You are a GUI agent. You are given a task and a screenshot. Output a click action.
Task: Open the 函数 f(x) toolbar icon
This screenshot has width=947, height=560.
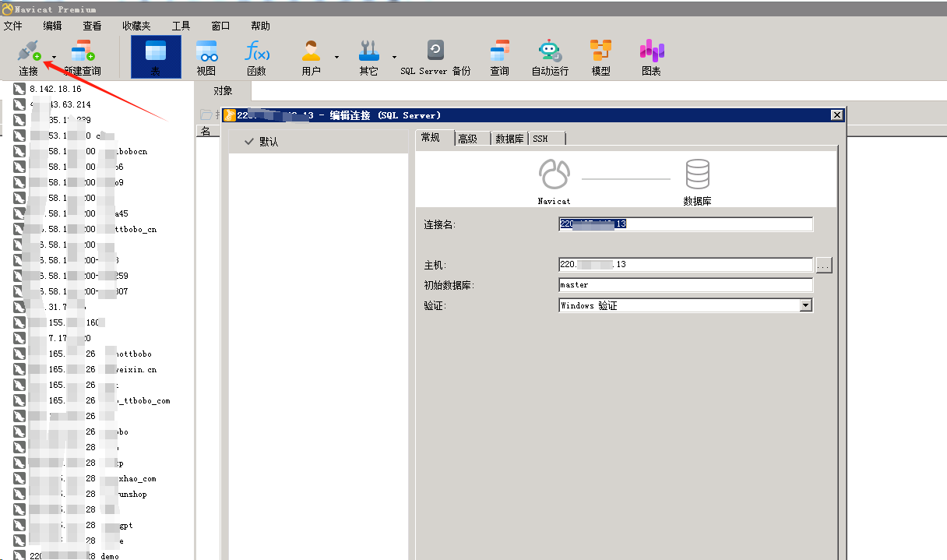click(x=256, y=51)
